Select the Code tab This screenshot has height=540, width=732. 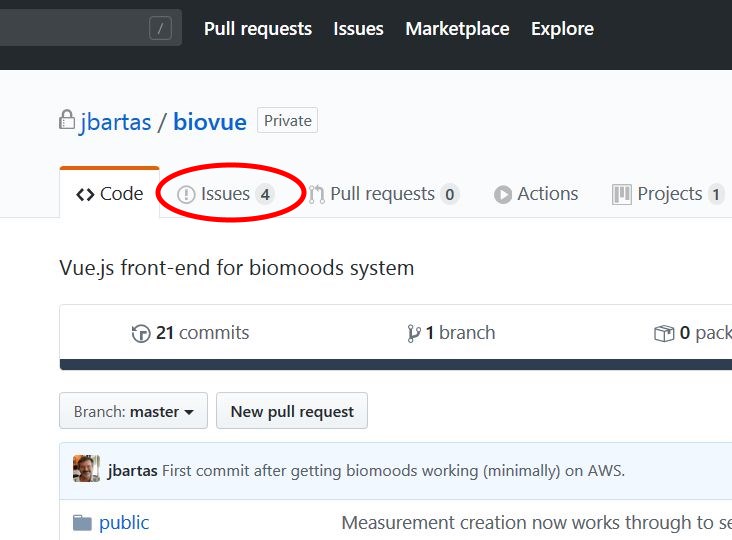pyautogui.click(x=109, y=194)
